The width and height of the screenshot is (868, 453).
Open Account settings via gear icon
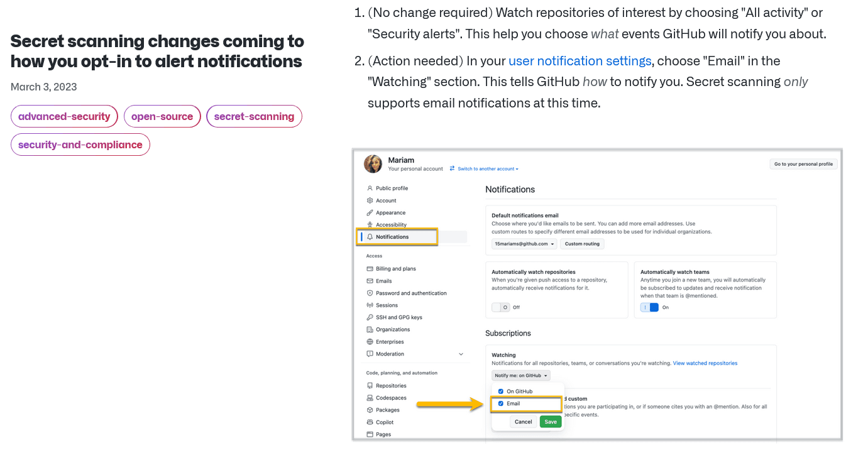click(x=370, y=200)
